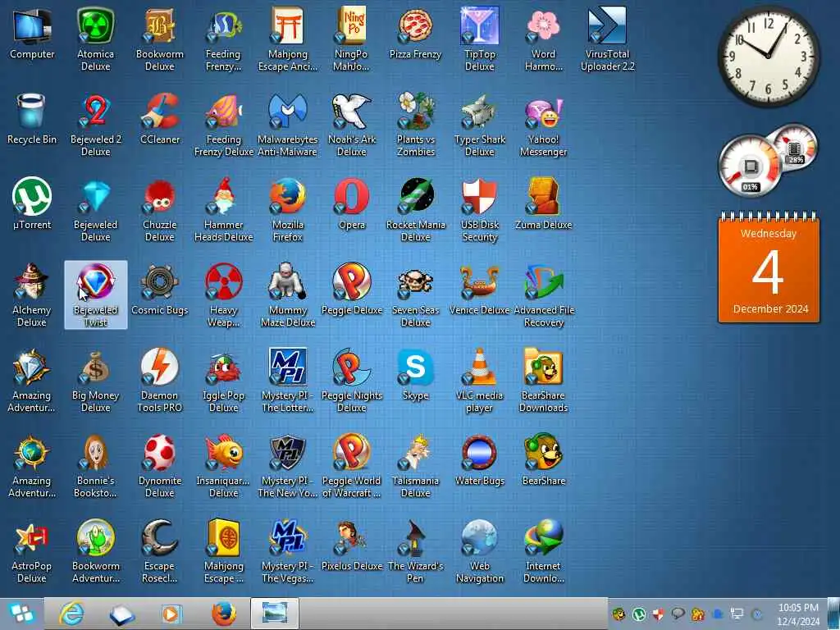Click the analog clock gadget
The width and height of the screenshot is (840, 630).
click(x=768, y=56)
